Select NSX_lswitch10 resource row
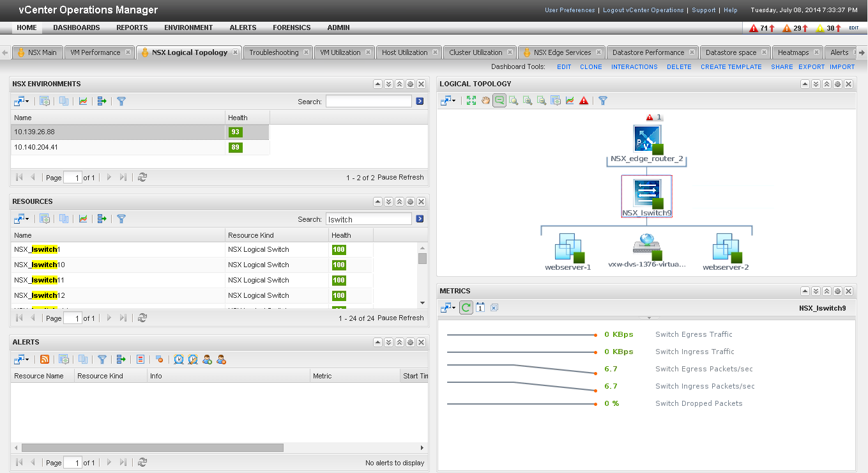This screenshot has height=473, width=868. pos(192,265)
